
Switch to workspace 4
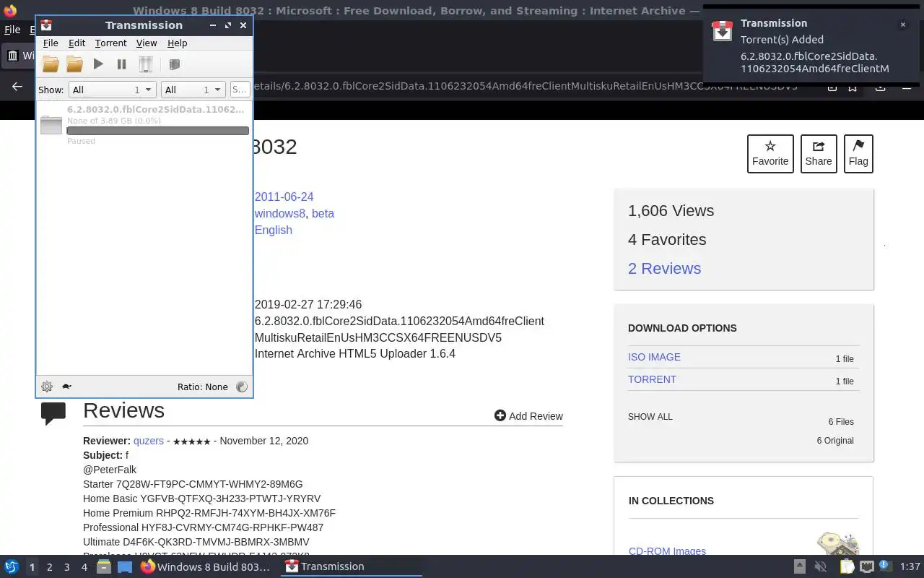(84, 567)
